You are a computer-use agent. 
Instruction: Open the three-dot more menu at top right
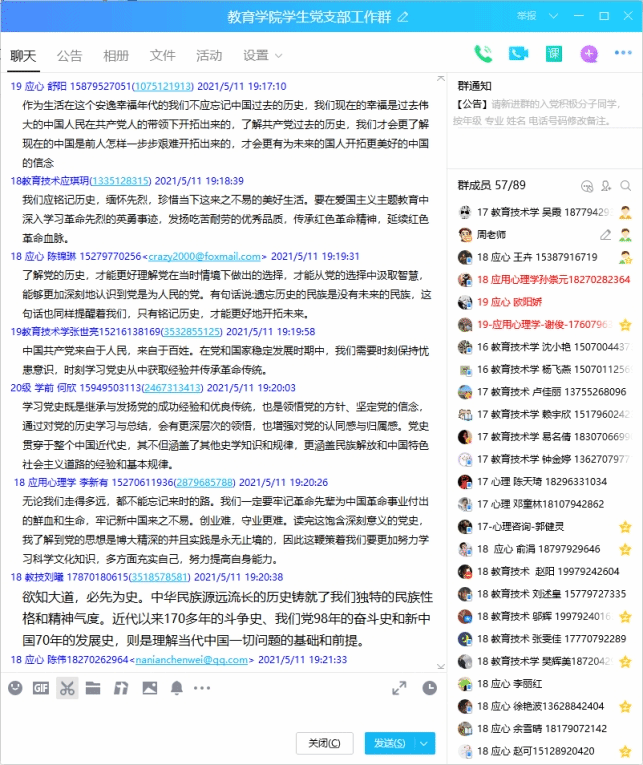(620, 54)
